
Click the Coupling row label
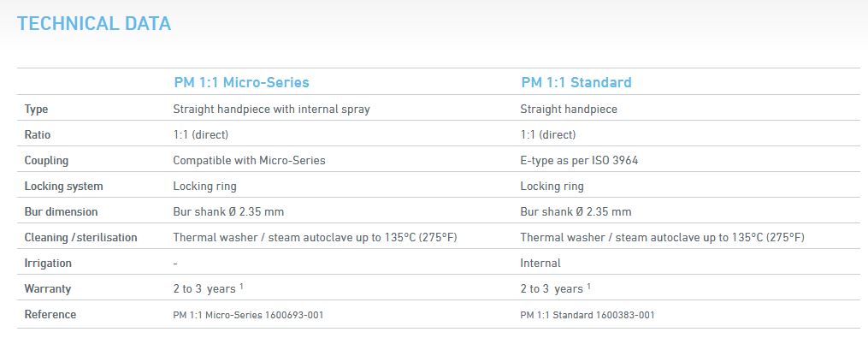pos(46,161)
